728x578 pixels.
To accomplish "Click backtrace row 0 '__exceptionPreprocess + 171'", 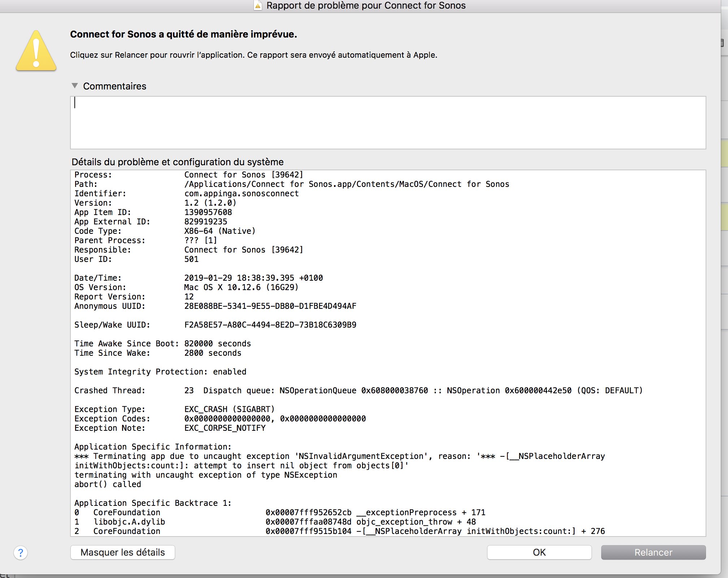I will [x=421, y=512].
